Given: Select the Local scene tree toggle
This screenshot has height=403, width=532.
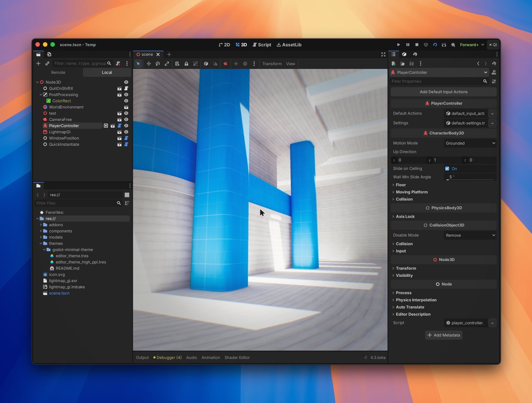Looking at the screenshot, I should [107, 72].
